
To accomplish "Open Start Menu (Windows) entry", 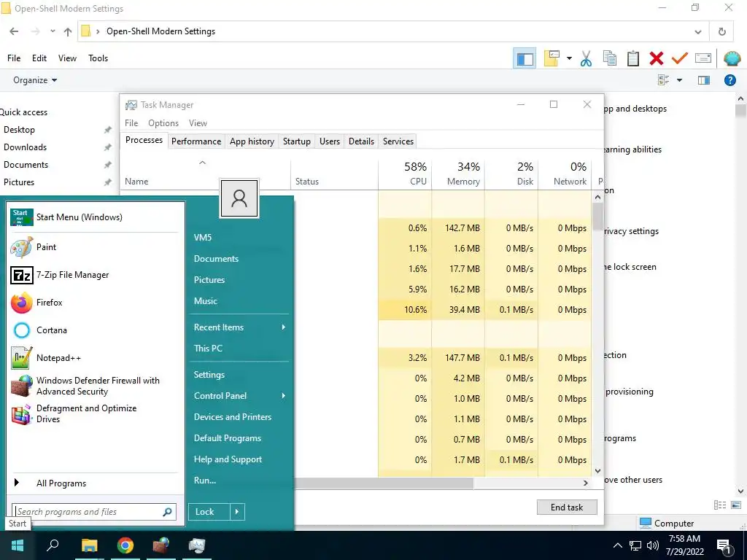I will point(96,217).
